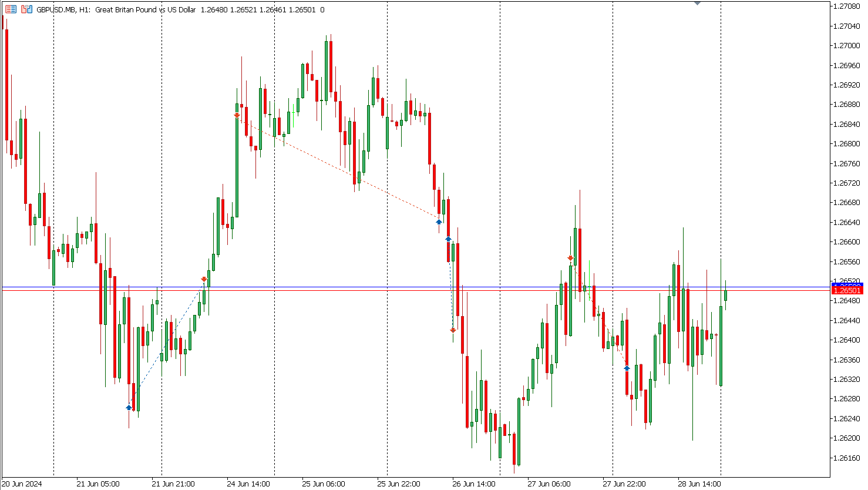Click the 1.26920 price scale label

click(x=847, y=85)
